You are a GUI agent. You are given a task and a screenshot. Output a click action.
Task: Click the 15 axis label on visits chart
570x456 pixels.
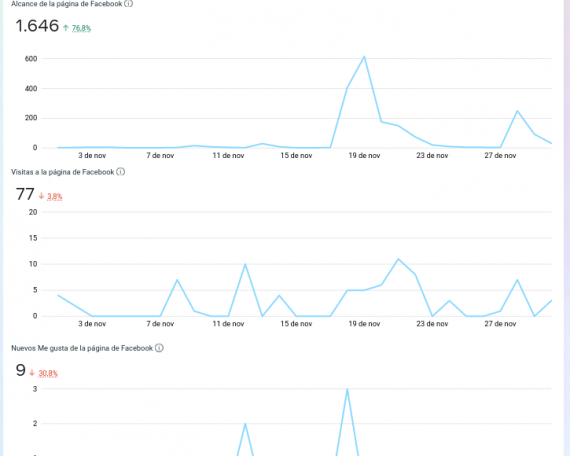[33, 238]
